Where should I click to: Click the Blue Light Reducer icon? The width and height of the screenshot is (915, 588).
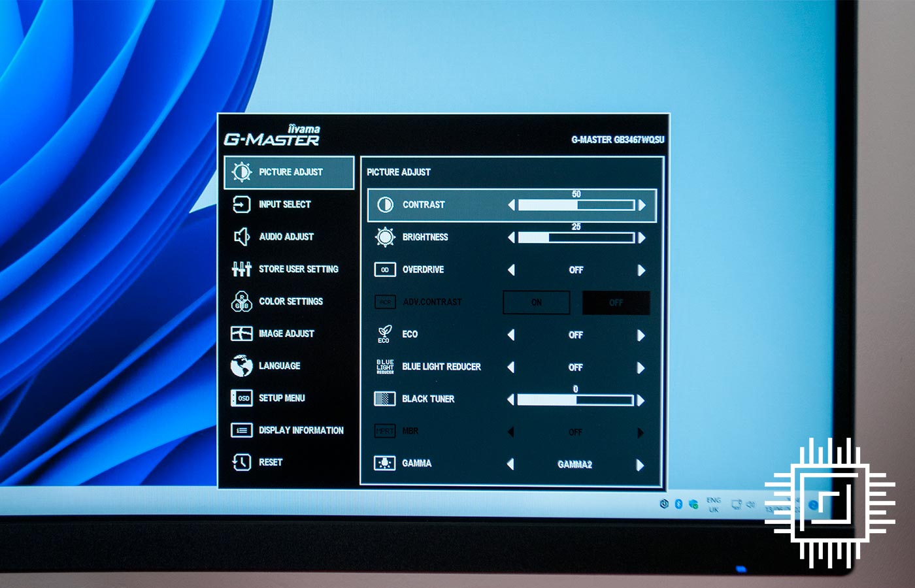pyautogui.click(x=385, y=367)
